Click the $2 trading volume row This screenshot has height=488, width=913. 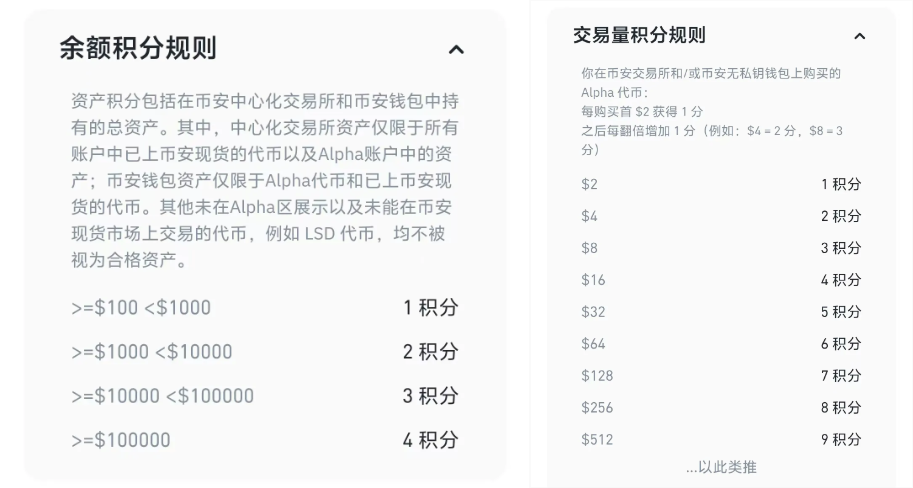589,184
